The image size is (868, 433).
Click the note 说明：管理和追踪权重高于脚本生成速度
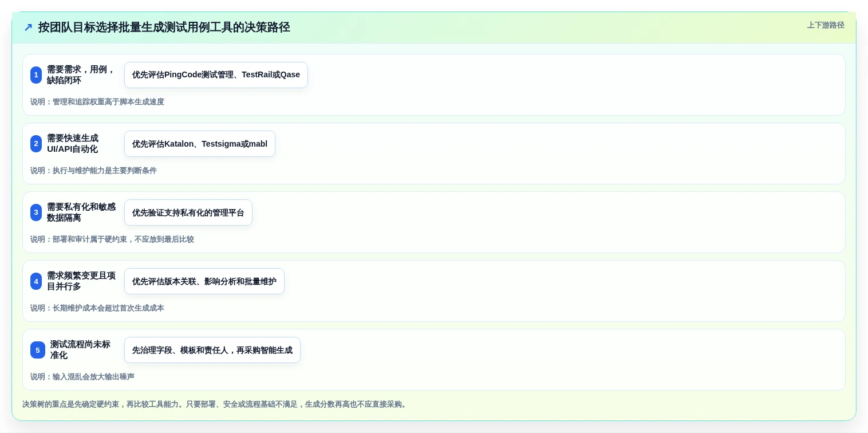point(97,102)
